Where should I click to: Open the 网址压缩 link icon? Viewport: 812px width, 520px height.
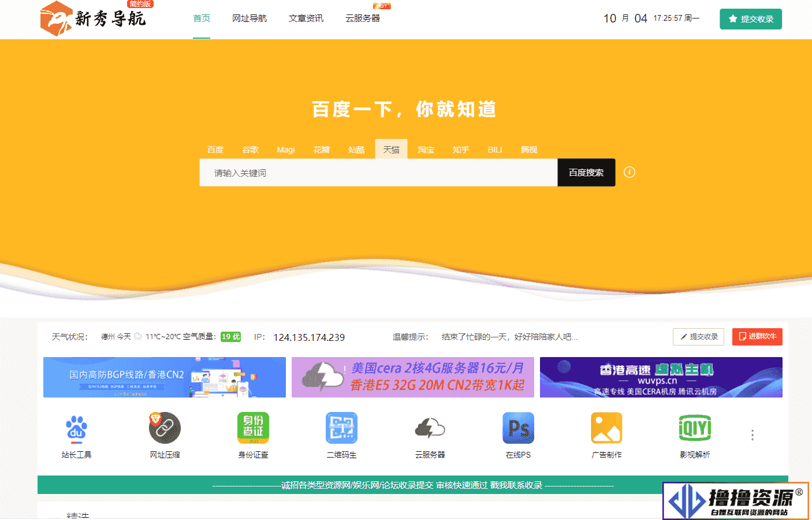(x=165, y=428)
